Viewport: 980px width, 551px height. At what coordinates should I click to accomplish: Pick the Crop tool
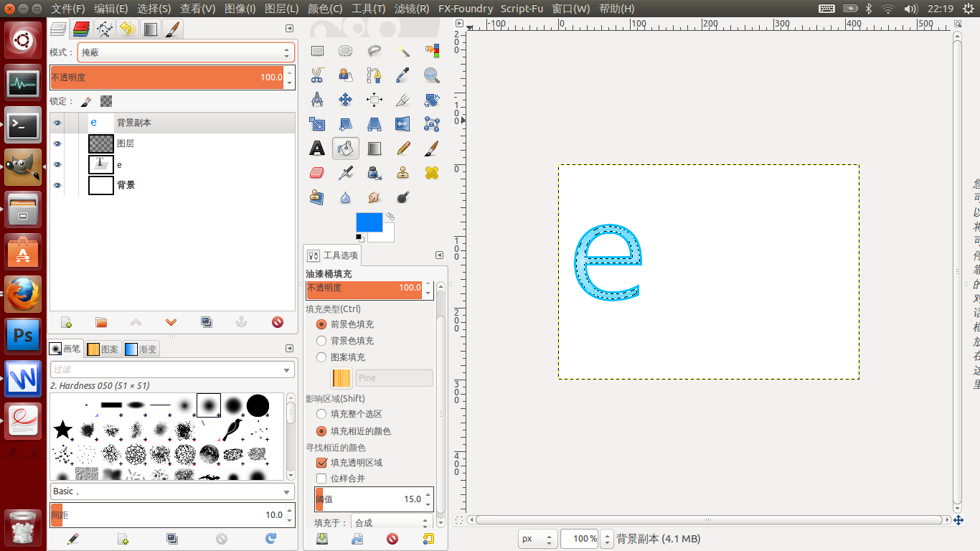point(403,100)
